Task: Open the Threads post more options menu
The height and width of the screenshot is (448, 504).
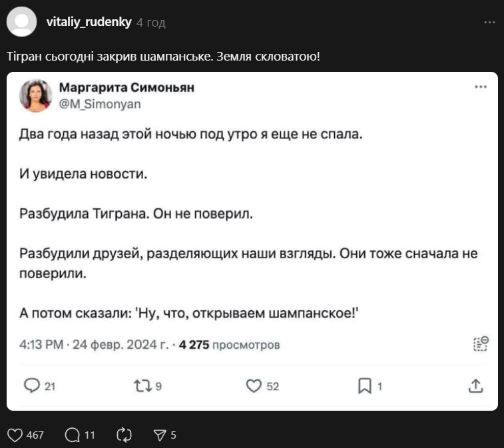Action: (489, 22)
